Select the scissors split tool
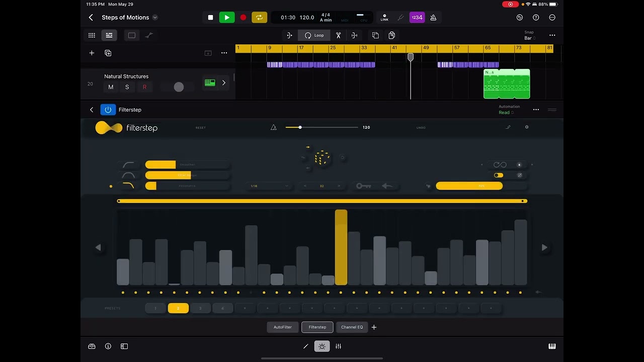Screen dimensions: 644x362 tap(339, 35)
